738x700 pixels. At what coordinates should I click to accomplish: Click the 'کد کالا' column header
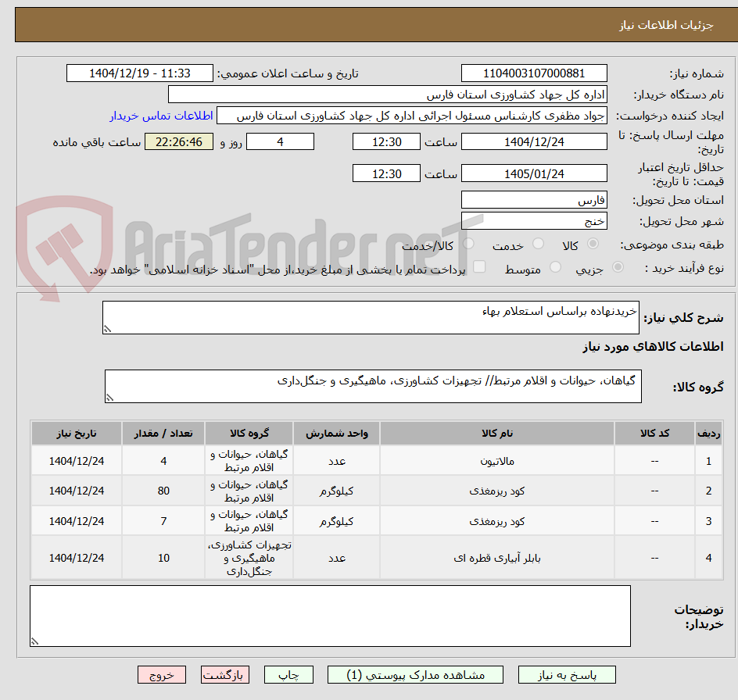[654, 434]
